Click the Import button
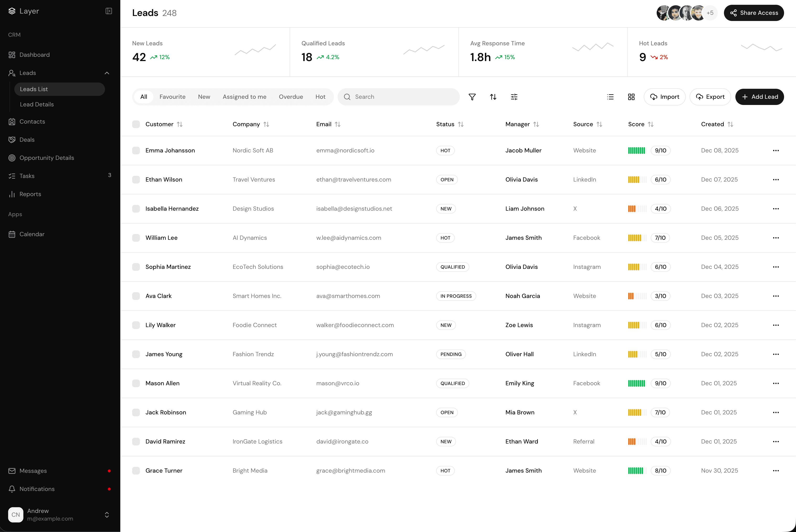The height and width of the screenshot is (532, 796). 664,97
